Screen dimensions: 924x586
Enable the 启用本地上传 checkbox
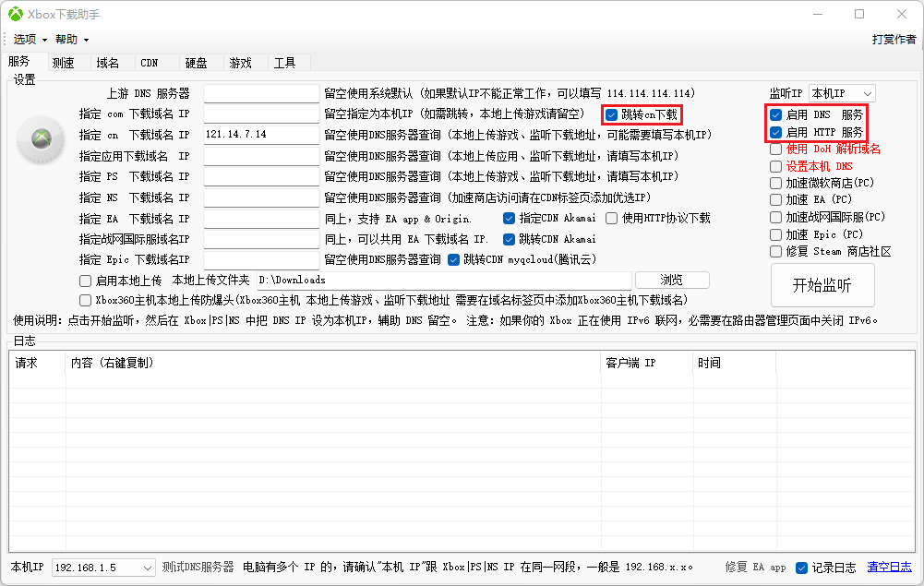pyautogui.click(x=86, y=281)
